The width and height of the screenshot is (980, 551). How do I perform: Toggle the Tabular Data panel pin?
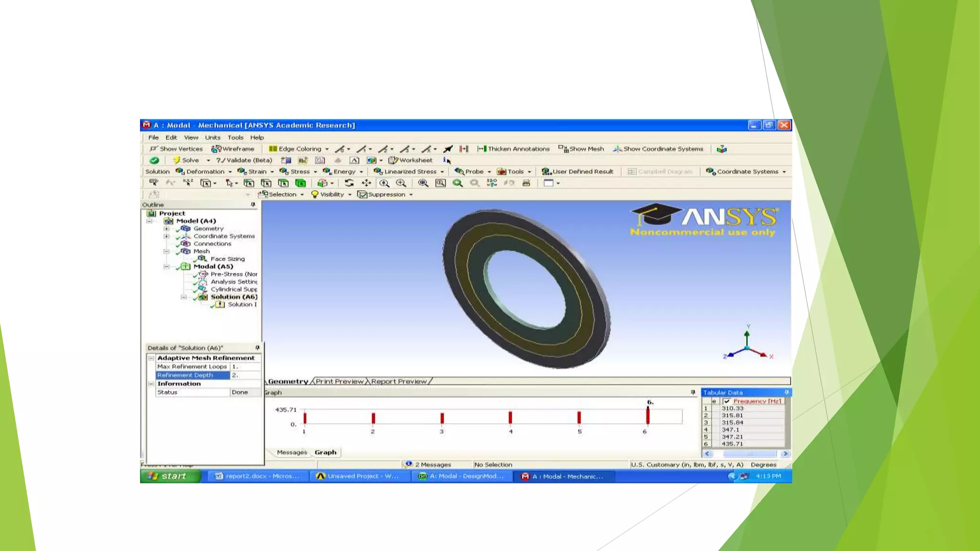click(786, 392)
